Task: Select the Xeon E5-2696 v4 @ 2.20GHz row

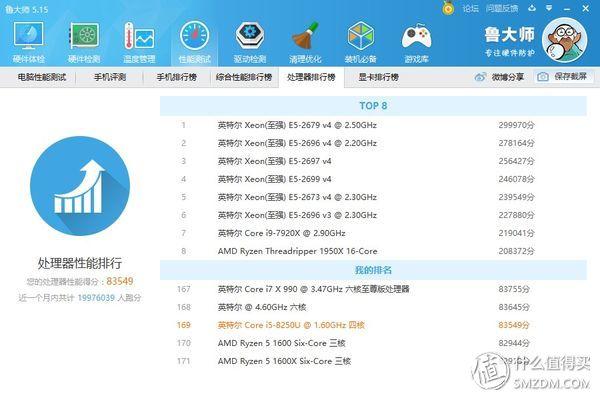Action: pos(373,143)
